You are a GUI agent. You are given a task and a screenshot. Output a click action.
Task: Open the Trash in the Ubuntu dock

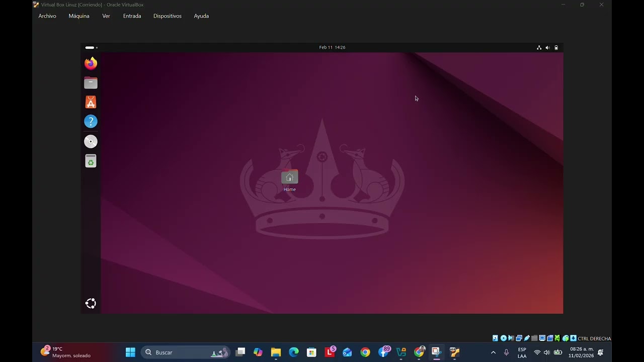coord(91,161)
